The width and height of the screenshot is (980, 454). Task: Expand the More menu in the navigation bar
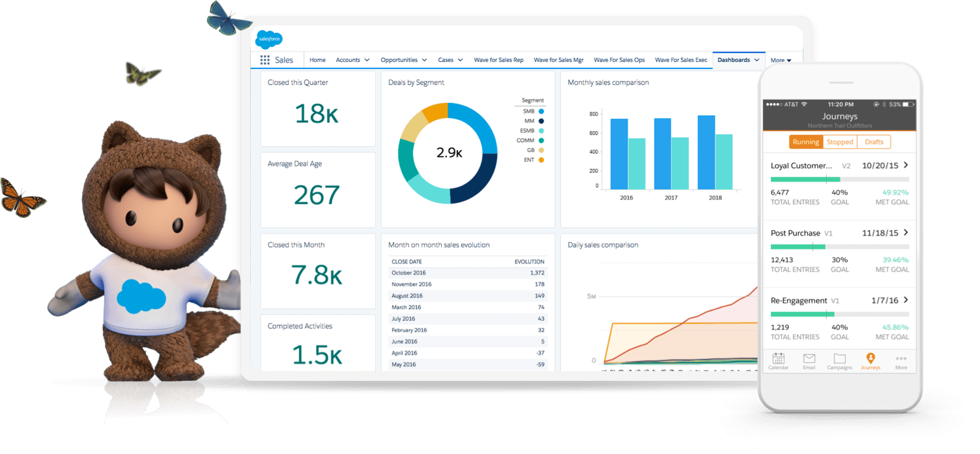[781, 59]
